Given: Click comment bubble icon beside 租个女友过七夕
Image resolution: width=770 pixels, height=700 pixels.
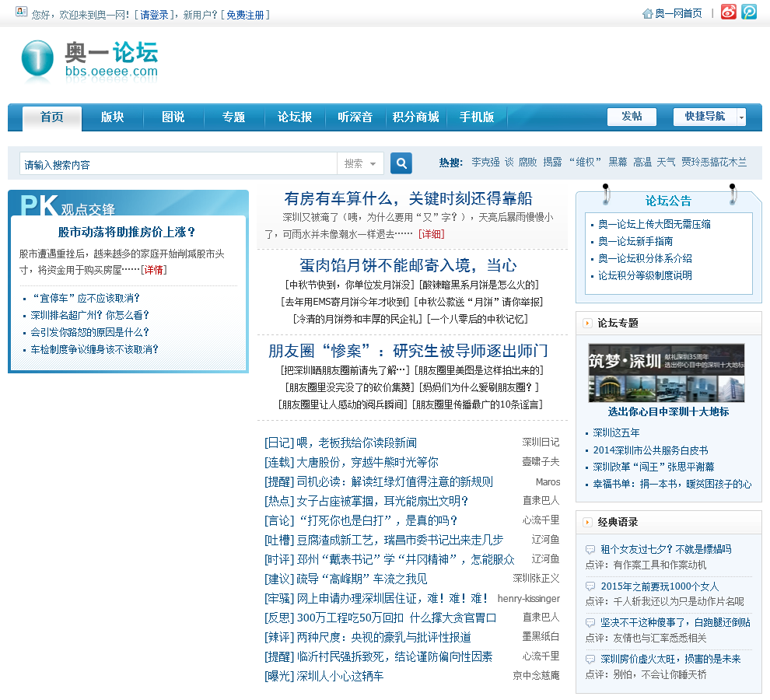Looking at the screenshot, I should [x=590, y=550].
